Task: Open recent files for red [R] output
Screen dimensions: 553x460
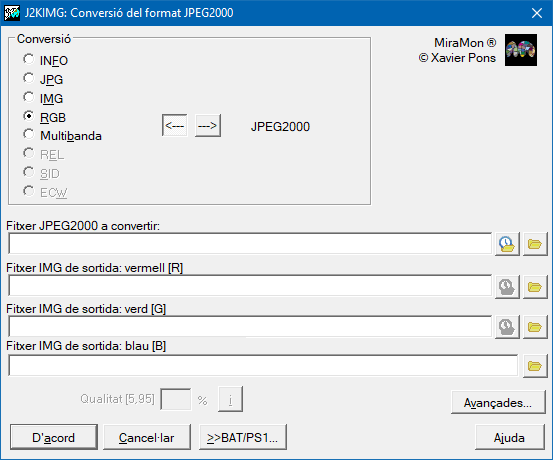Action: (x=507, y=287)
